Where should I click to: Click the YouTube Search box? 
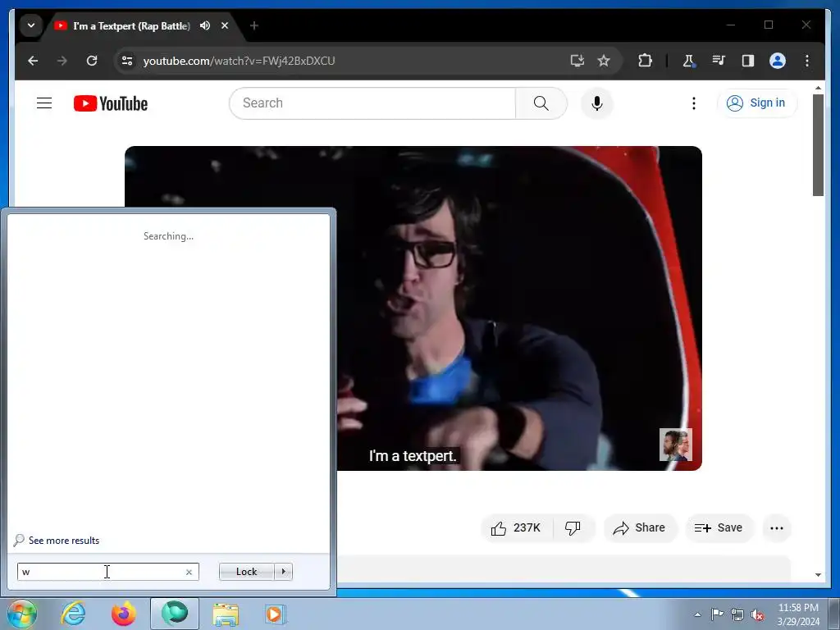tap(372, 103)
